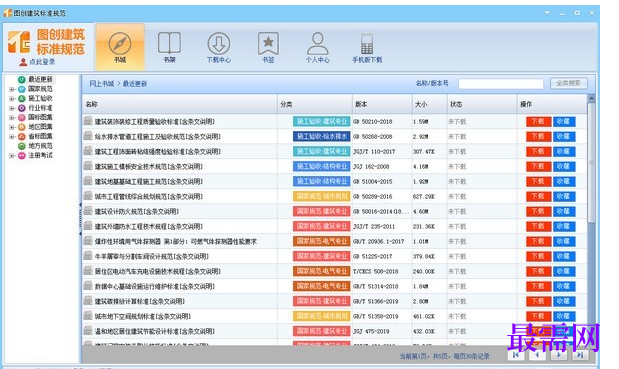The width and height of the screenshot is (619, 369).
Task: Sort by the 大小 column header
Action: click(430, 104)
